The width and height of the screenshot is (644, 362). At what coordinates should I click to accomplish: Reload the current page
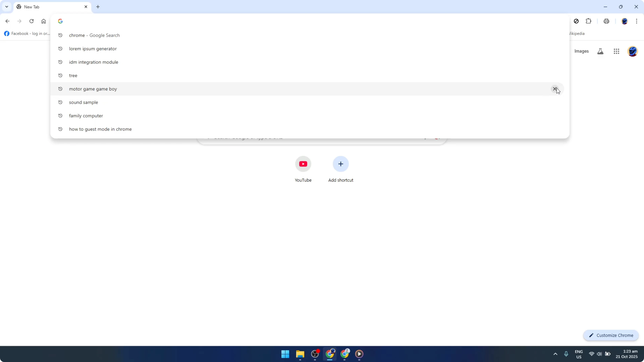click(x=31, y=21)
